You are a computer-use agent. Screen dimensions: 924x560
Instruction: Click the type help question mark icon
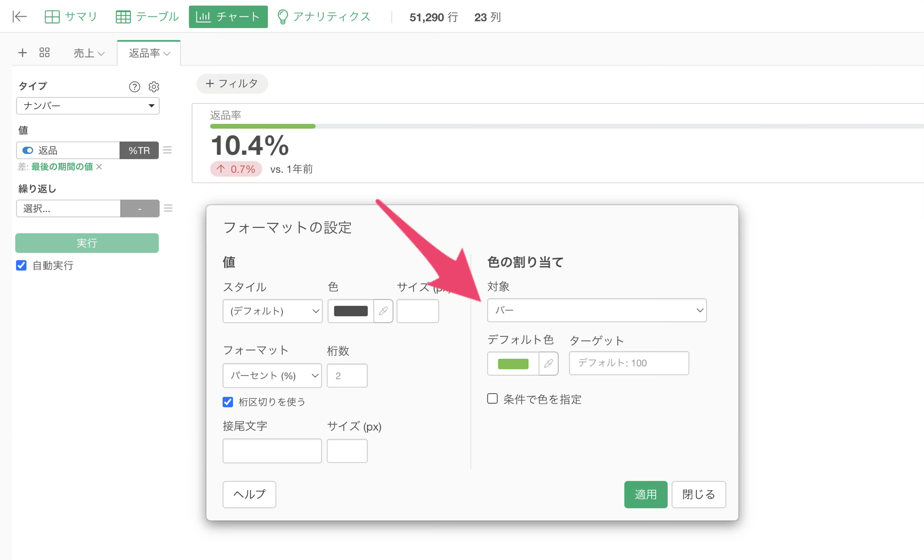pyautogui.click(x=135, y=87)
